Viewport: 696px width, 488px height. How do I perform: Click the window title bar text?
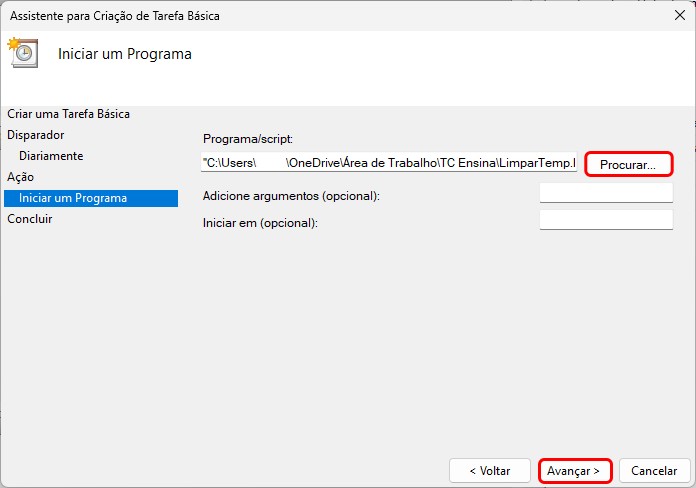click(115, 16)
